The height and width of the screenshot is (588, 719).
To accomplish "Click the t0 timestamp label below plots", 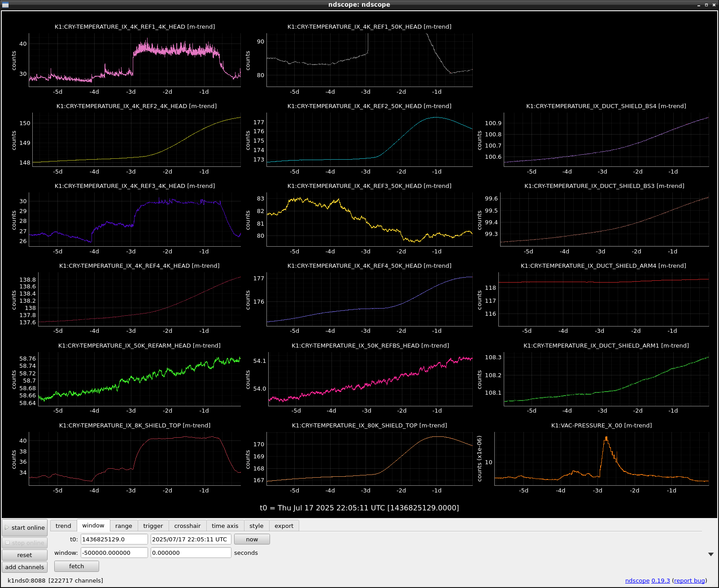I will coord(359,508).
